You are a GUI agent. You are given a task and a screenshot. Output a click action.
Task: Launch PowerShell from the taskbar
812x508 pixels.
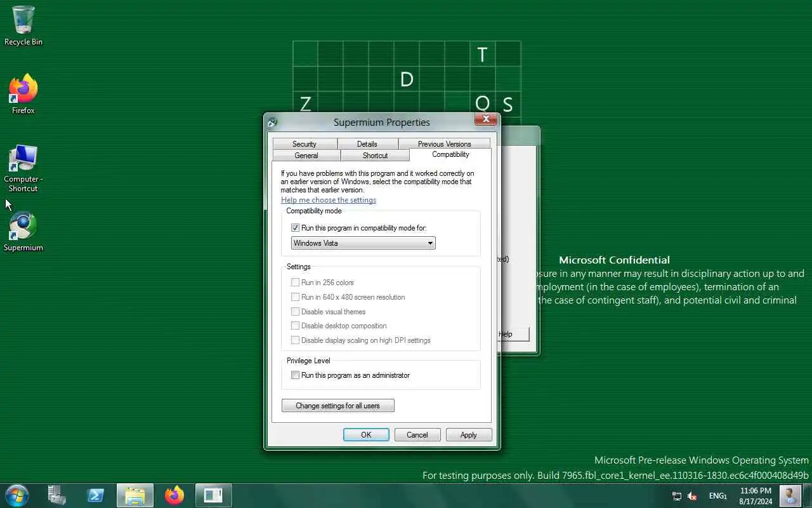96,495
